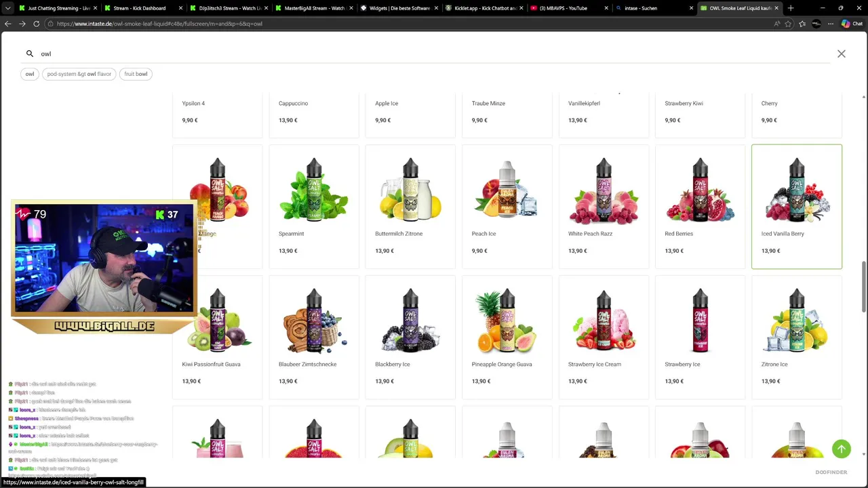This screenshot has height=488, width=868.
Task: Open the browser Settings and more menu
Action: click(830, 24)
